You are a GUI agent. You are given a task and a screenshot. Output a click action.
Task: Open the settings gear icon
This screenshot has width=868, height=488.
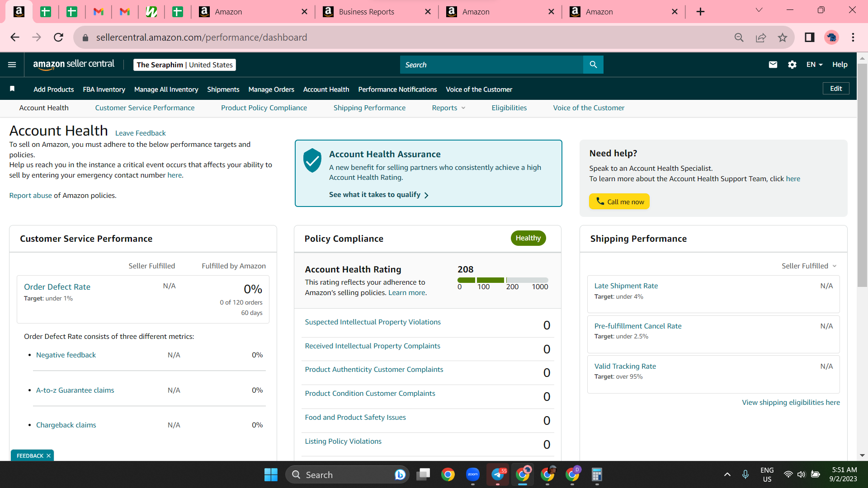pyautogui.click(x=792, y=65)
